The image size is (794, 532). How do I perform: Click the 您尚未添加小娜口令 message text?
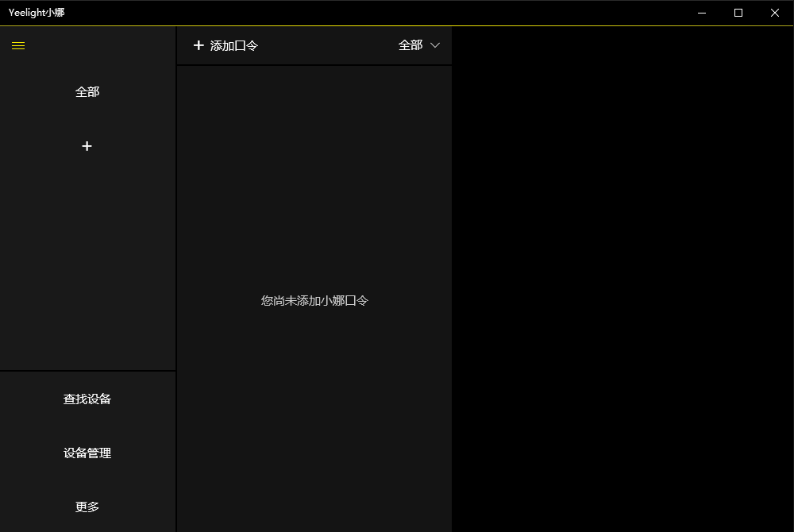(314, 301)
